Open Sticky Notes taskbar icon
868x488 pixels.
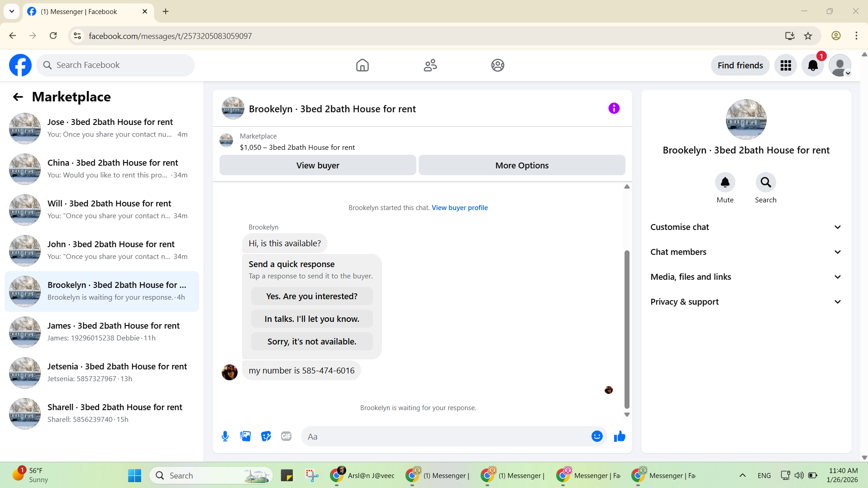[287, 475]
